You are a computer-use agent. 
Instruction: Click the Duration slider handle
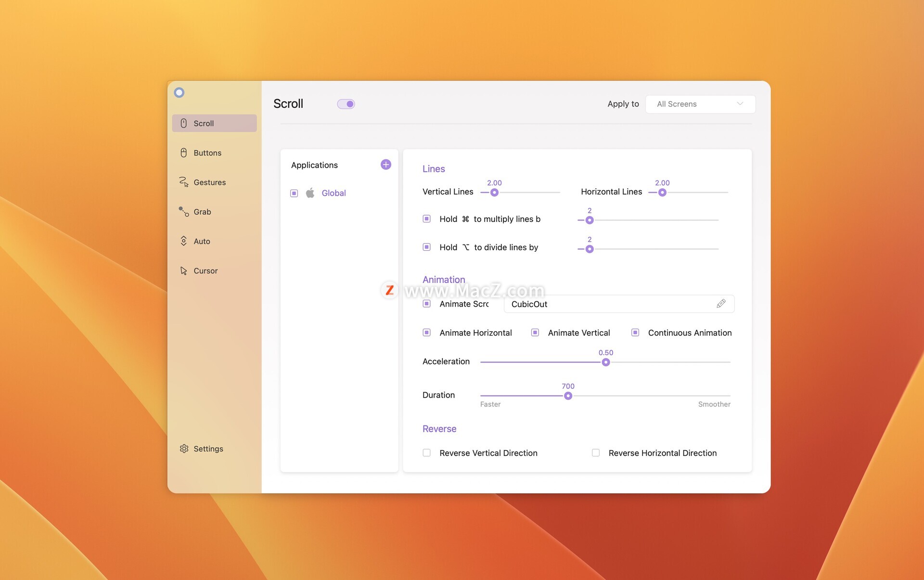point(568,396)
